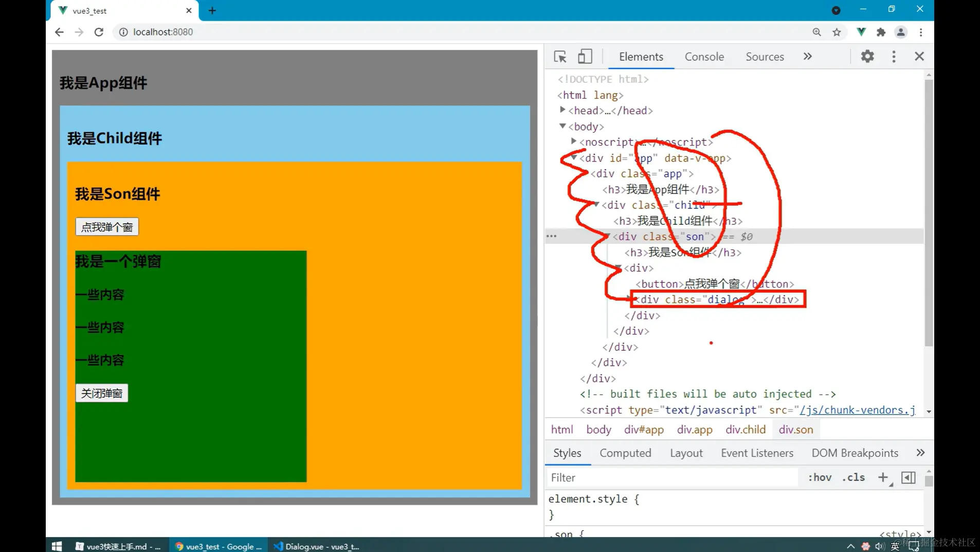Click the browser forward arrow
Image resolution: width=980 pixels, height=552 pixels.
pos(79,32)
